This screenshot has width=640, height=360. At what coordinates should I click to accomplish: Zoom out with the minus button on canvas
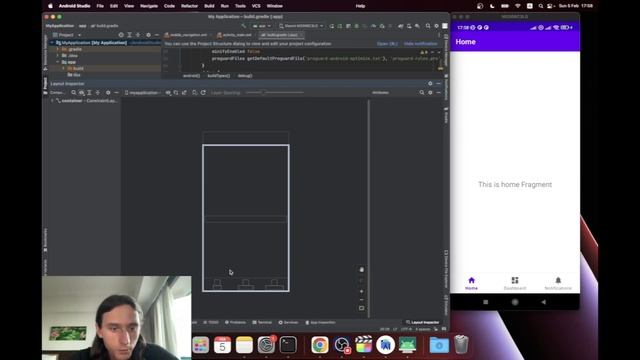click(x=361, y=300)
